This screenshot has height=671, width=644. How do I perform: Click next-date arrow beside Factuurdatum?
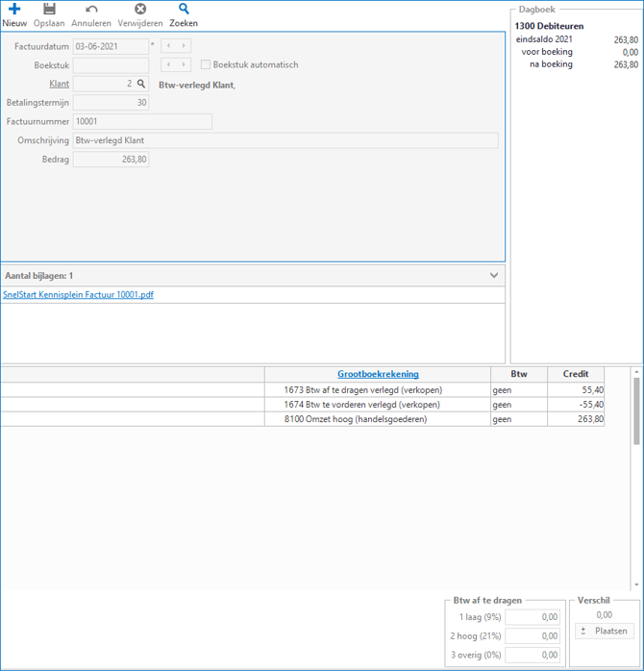184,46
